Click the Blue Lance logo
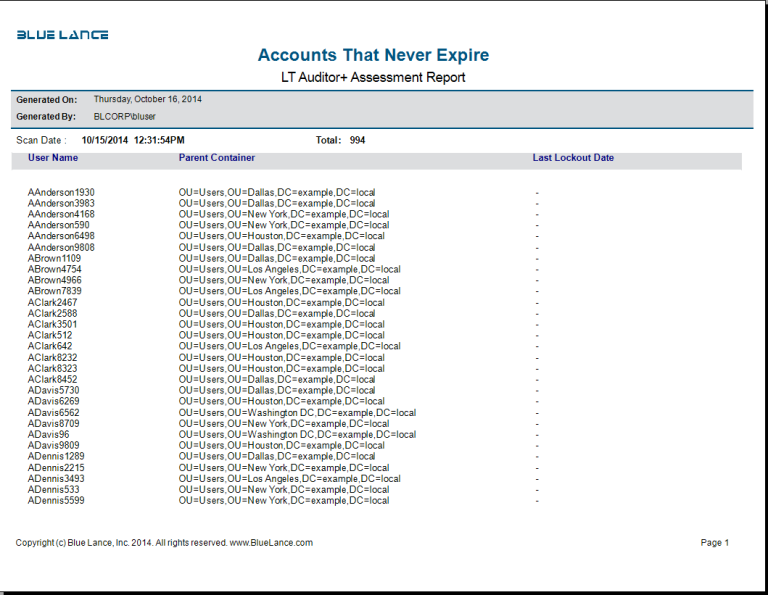768x595 pixels. click(x=62, y=35)
